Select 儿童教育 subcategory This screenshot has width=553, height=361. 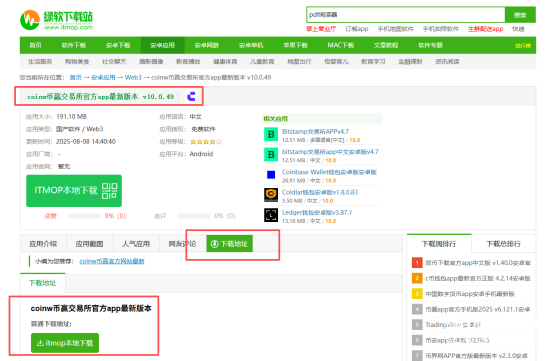(x=262, y=61)
